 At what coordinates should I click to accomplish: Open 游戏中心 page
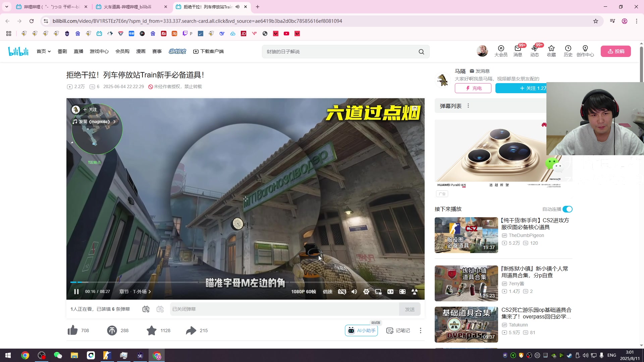pos(99,51)
